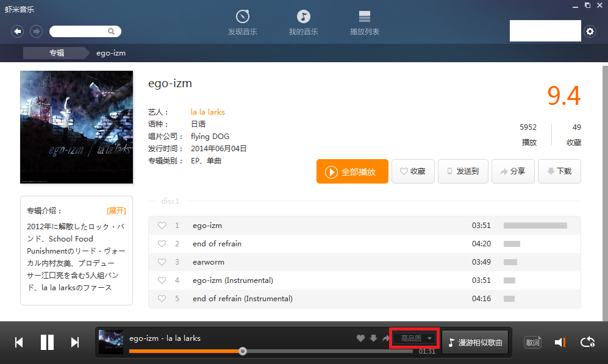Click the 5952 play count
Image resolution: width=608 pixels, height=364 pixels.
pos(528,127)
